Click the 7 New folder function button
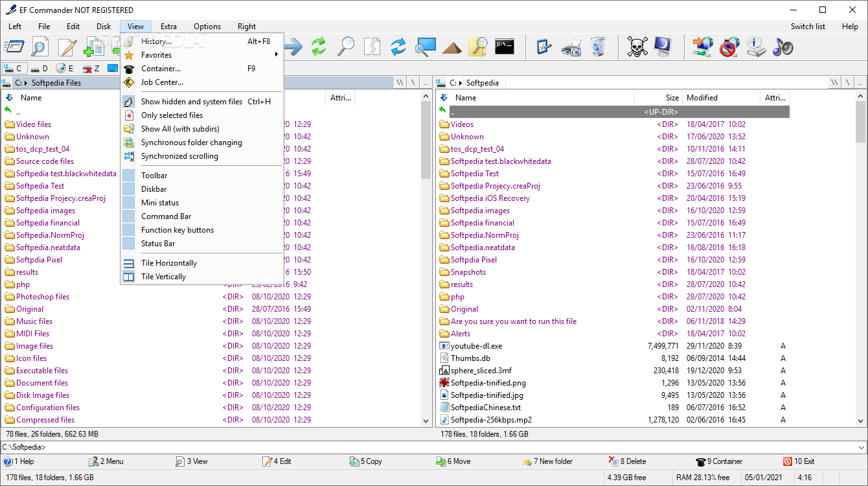Image resolution: width=868 pixels, height=486 pixels. coord(547,461)
